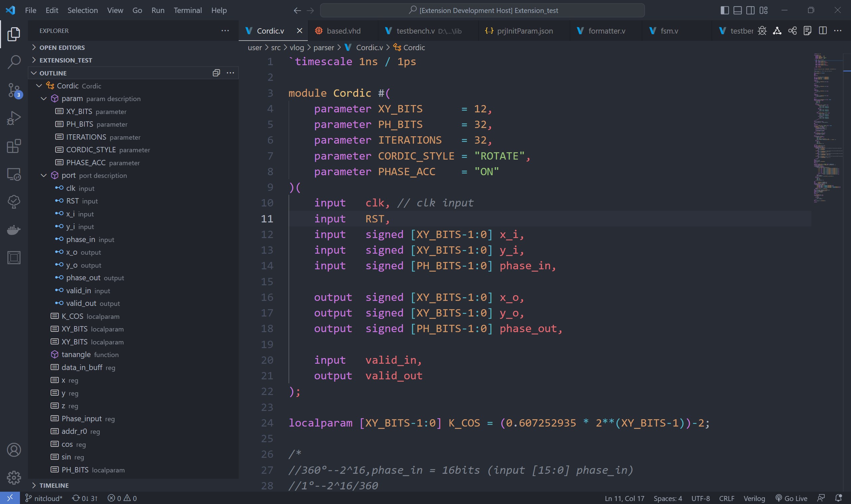
Task: Expand the OPEN EDITORS section
Action: coord(62,48)
